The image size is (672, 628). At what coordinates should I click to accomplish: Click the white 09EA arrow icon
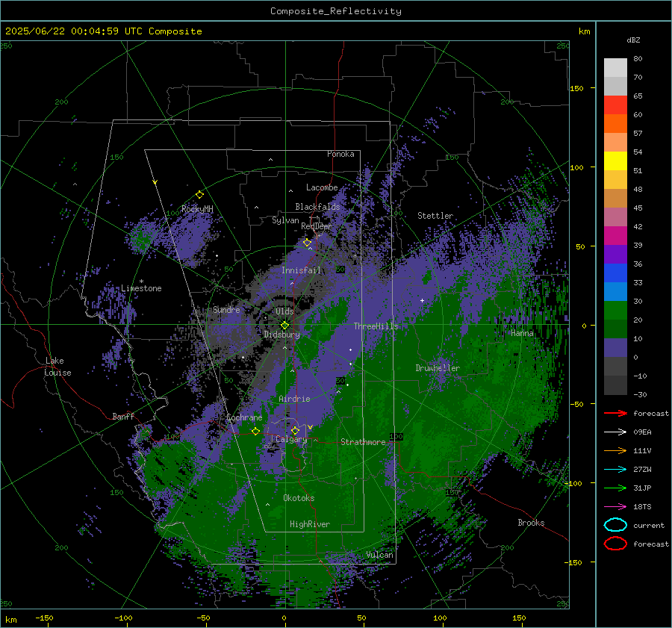pyautogui.click(x=615, y=432)
